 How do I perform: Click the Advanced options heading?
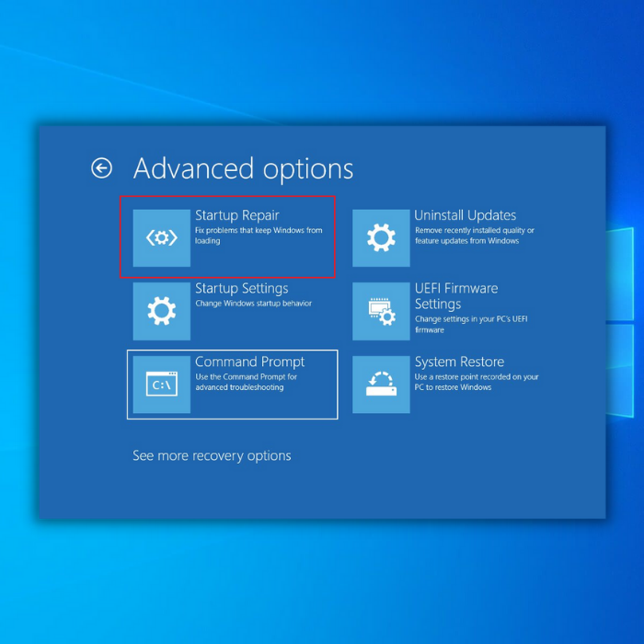pos(243,168)
